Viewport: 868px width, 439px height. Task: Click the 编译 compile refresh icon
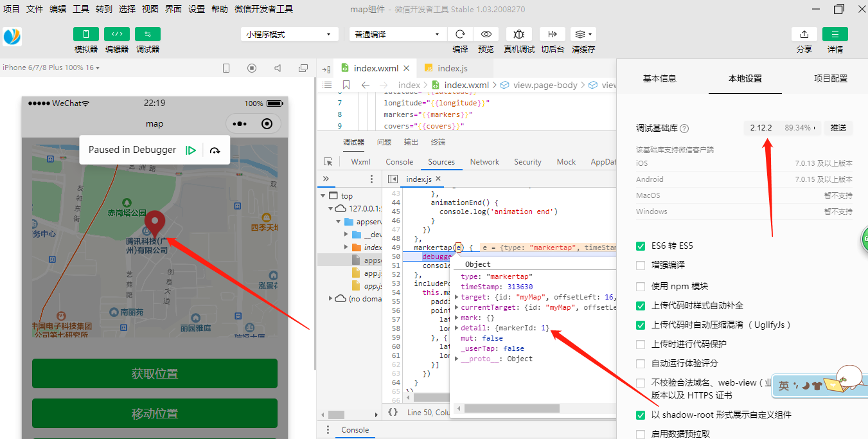click(460, 34)
